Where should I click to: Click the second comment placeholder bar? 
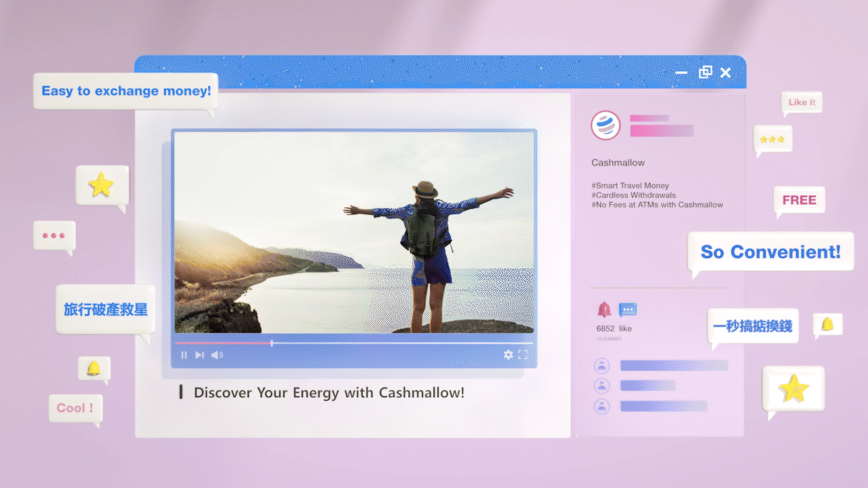coord(648,386)
